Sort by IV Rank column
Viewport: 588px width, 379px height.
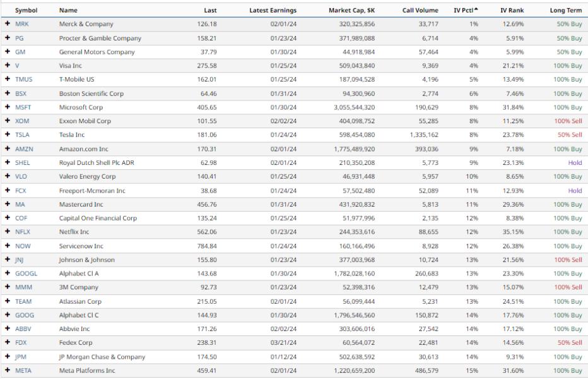point(512,11)
